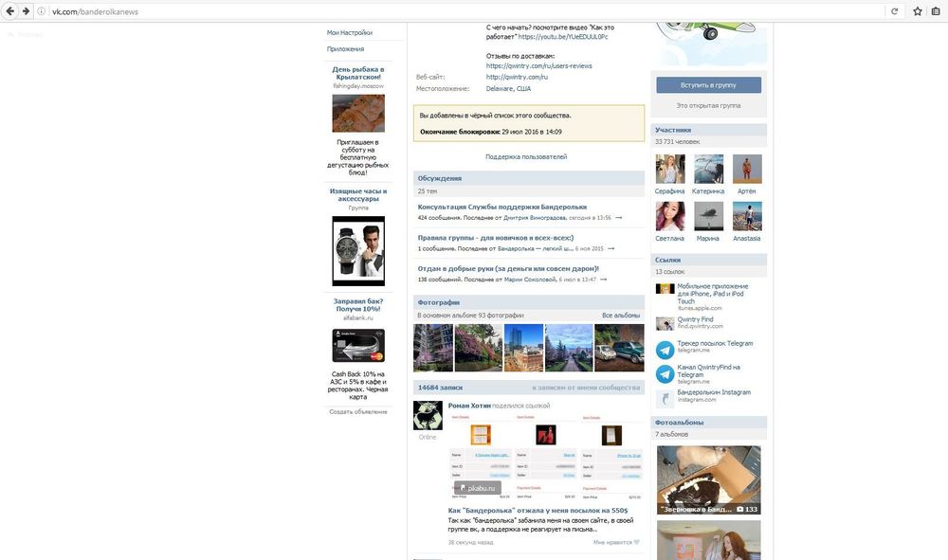Screen dimensions: 948x560
Task: Click the QwintryFind Telegram channel icon
Action: 665,373
